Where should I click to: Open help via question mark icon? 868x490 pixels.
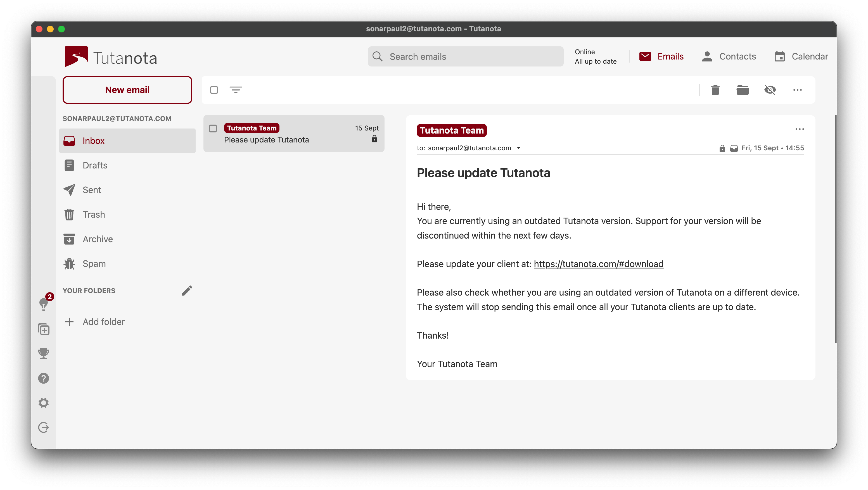44,378
